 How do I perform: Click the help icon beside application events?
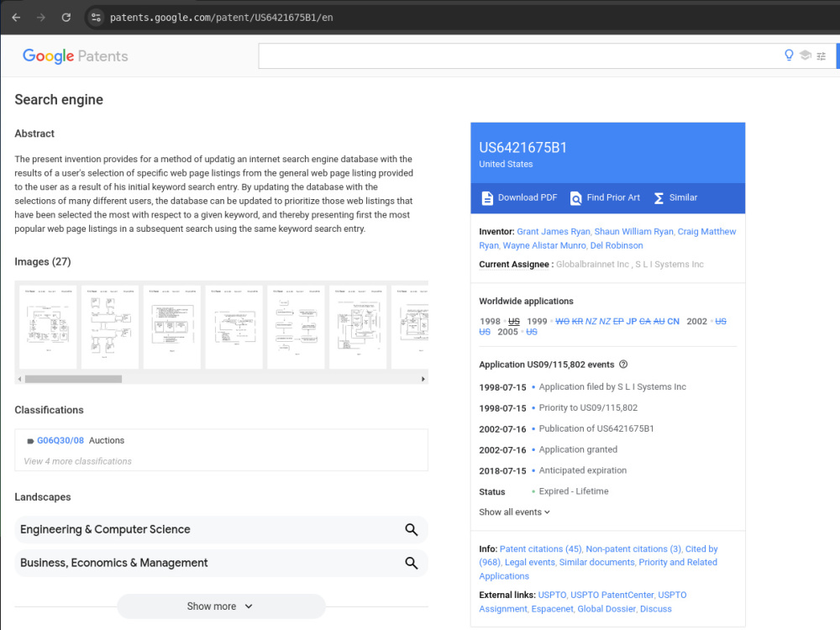(x=623, y=365)
